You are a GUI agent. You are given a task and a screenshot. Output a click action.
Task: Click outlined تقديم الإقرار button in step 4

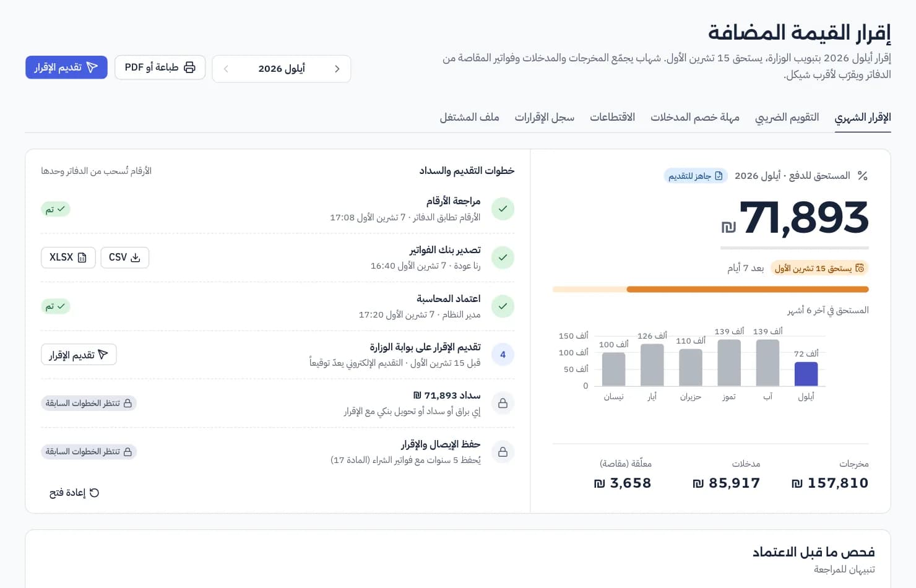(x=79, y=355)
